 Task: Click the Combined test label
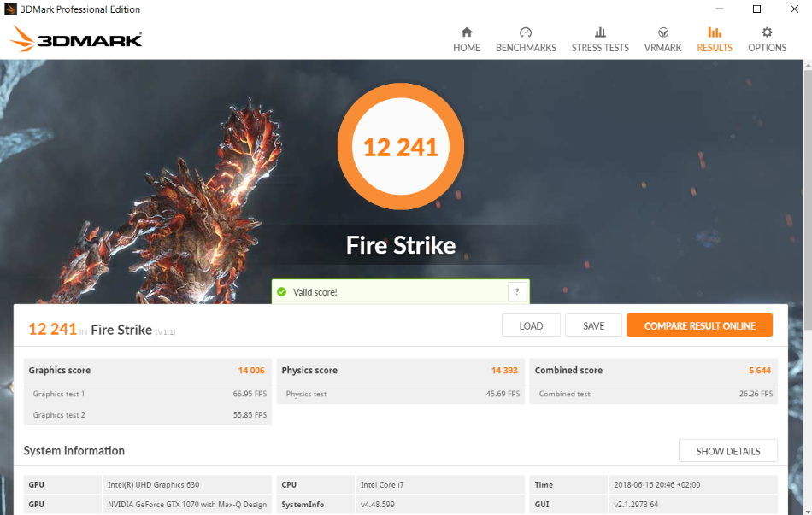564,394
